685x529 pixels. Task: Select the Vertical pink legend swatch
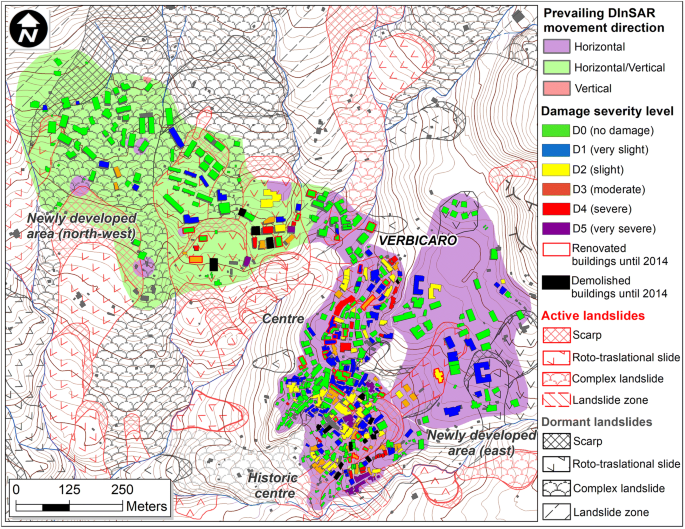coord(556,88)
